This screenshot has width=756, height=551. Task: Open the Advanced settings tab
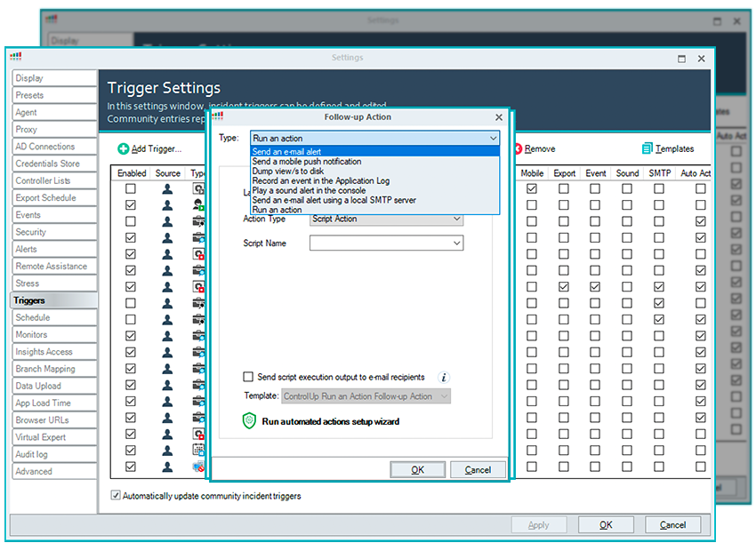click(54, 472)
